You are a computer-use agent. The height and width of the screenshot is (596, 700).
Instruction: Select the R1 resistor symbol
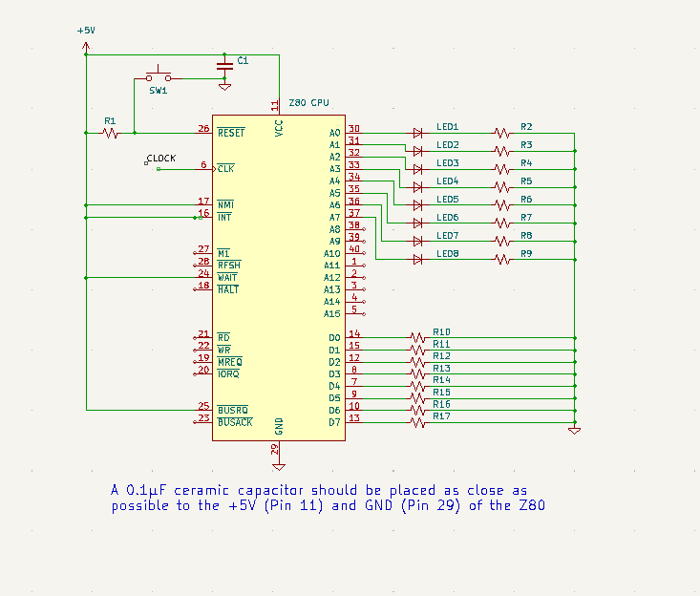pyautogui.click(x=111, y=133)
